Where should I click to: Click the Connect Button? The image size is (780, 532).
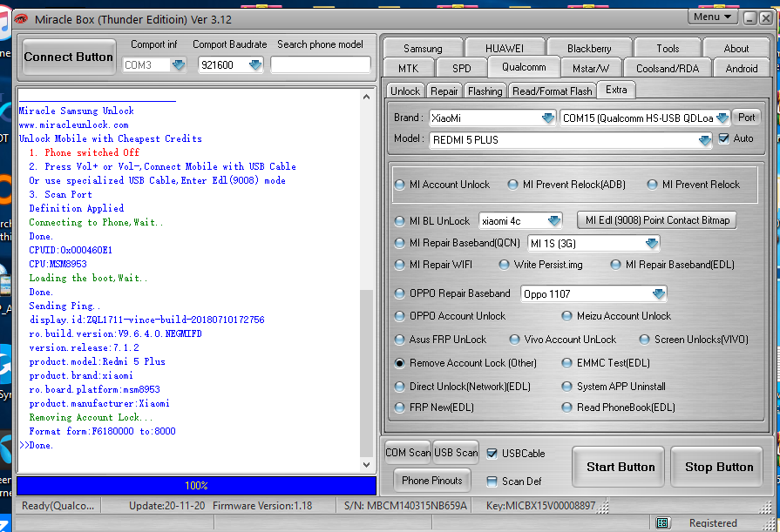pyautogui.click(x=69, y=57)
